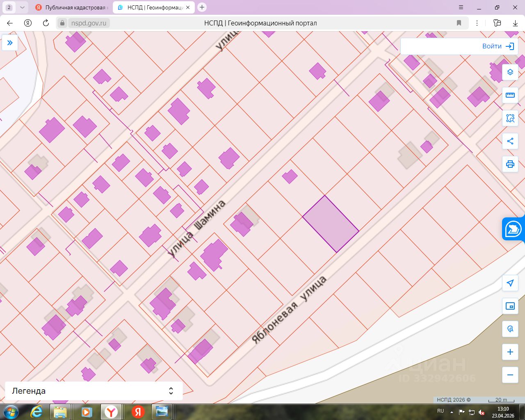Open the map layers panel
Image resolution: width=525 pixels, height=420 pixels.
(510, 72)
